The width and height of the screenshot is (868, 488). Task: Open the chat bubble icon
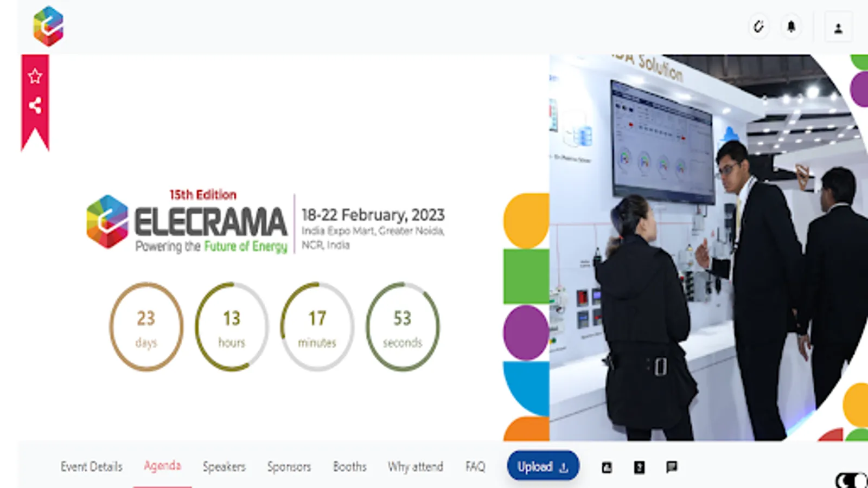[672, 467]
